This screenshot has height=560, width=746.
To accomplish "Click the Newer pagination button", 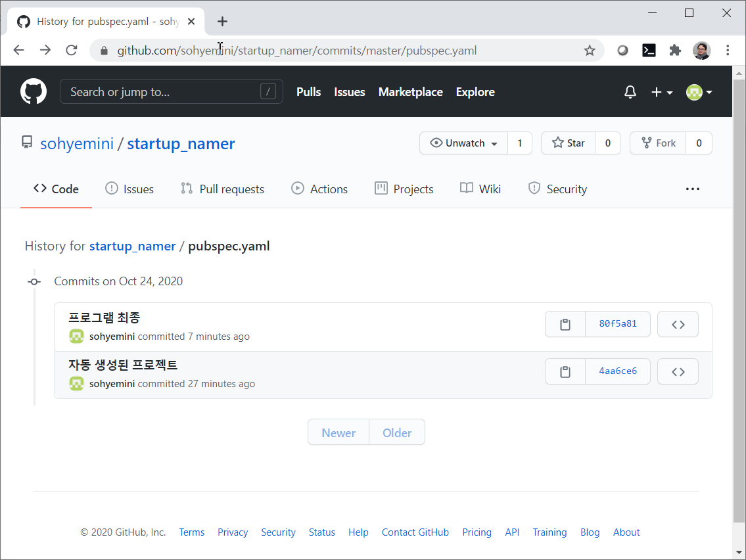I will (338, 432).
